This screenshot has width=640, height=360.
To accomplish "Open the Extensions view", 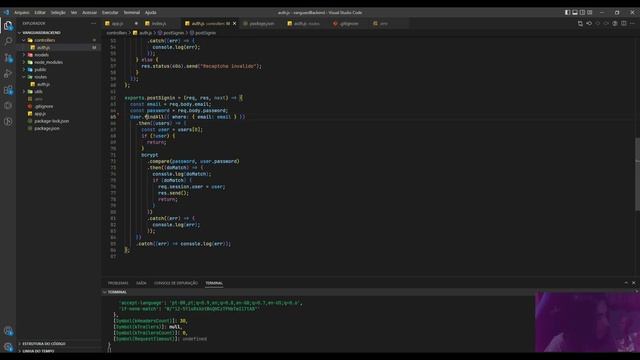I will click(8, 90).
